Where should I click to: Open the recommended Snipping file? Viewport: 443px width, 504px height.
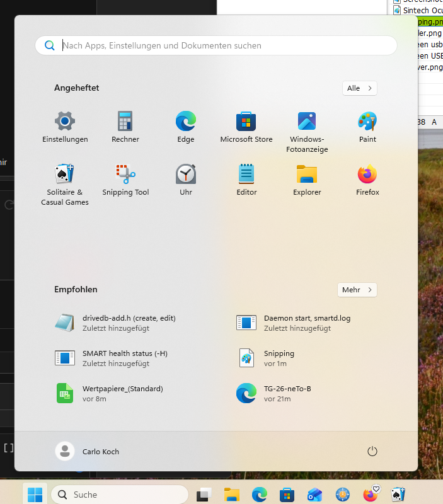267,358
